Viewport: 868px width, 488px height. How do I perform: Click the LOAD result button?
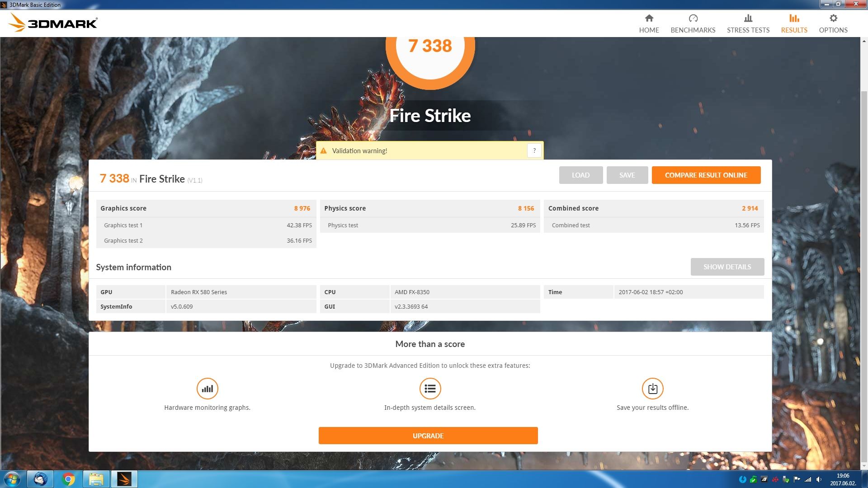(580, 175)
